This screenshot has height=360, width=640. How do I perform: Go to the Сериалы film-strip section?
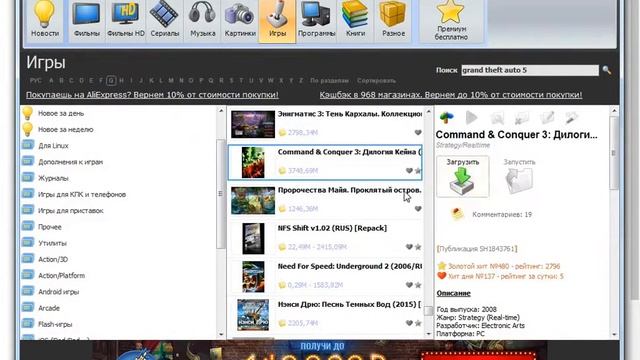(164, 20)
